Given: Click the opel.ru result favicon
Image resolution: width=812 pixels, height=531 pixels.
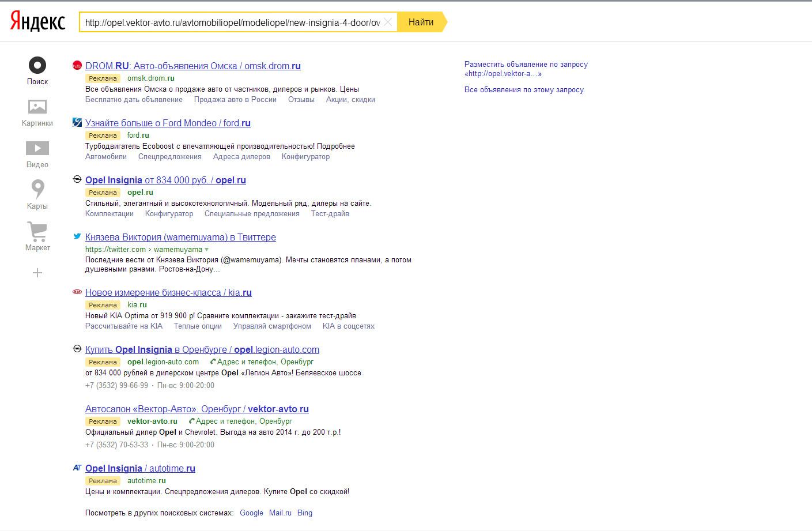Looking at the screenshot, I should pyautogui.click(x=77, y=179).
